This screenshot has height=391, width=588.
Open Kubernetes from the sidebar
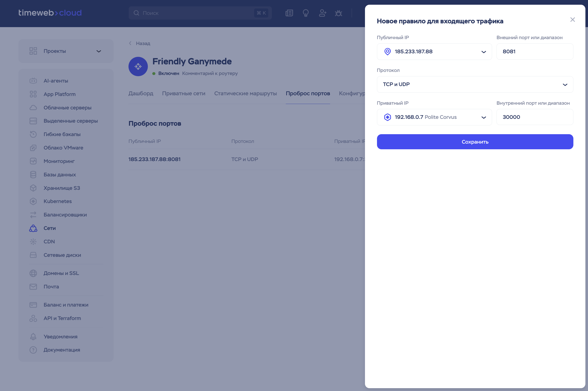57,201
